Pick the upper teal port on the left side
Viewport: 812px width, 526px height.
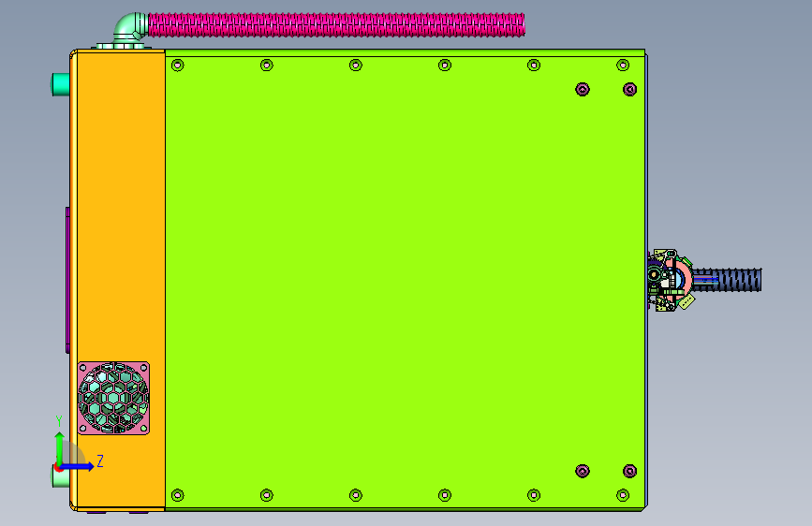pyautogui.click(x=61, y=84)
